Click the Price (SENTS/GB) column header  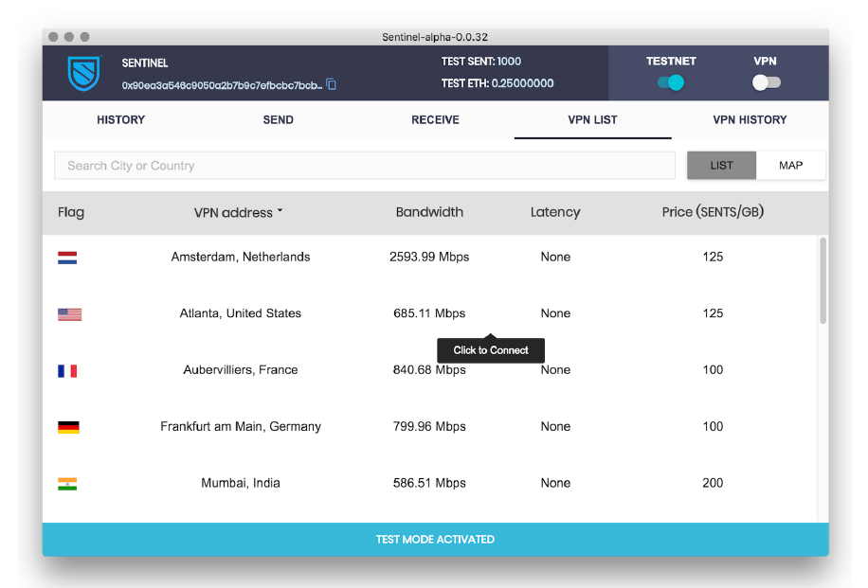[713, 212]
